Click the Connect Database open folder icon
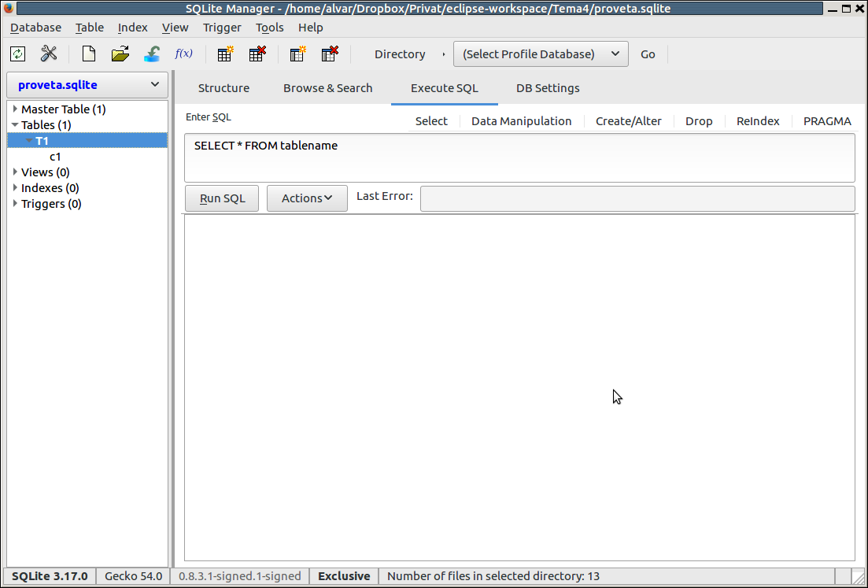The image size is (868, 588). click(120, 54)
